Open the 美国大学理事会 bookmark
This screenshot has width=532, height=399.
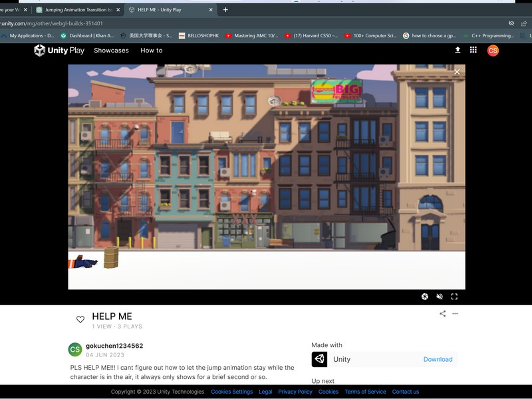[x=146, y=36]
